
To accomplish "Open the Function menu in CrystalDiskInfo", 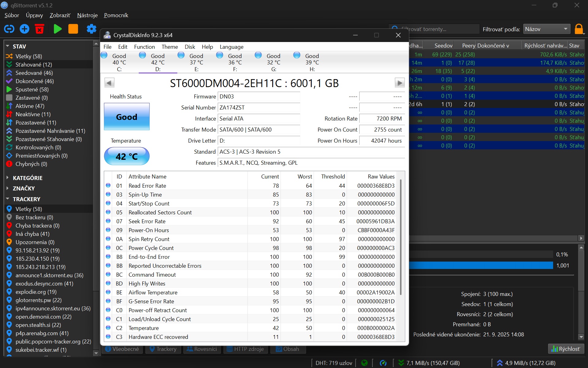I will (x=144, y=47).
